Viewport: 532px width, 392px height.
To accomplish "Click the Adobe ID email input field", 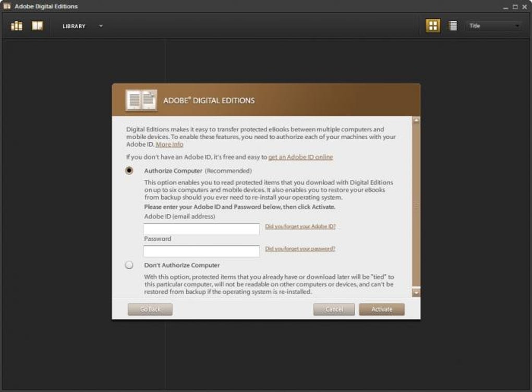I will point(201,228).
